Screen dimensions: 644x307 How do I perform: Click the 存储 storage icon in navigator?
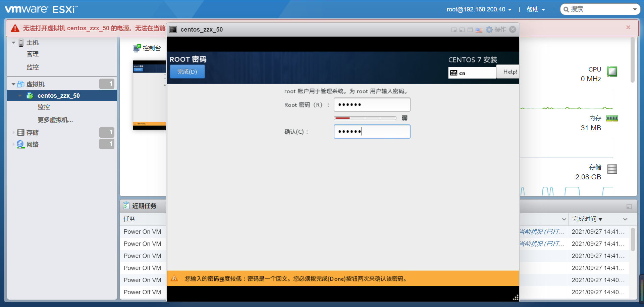[21, 132]
